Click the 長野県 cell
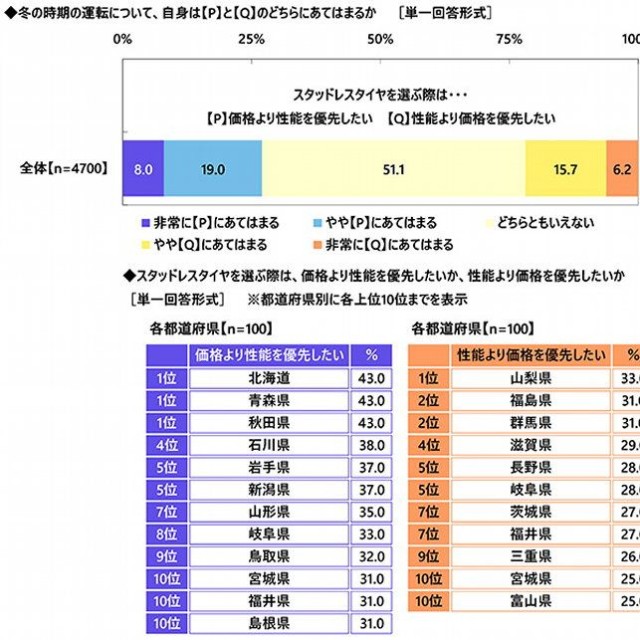This screenshot has height=640, width=640. point(531,467)
